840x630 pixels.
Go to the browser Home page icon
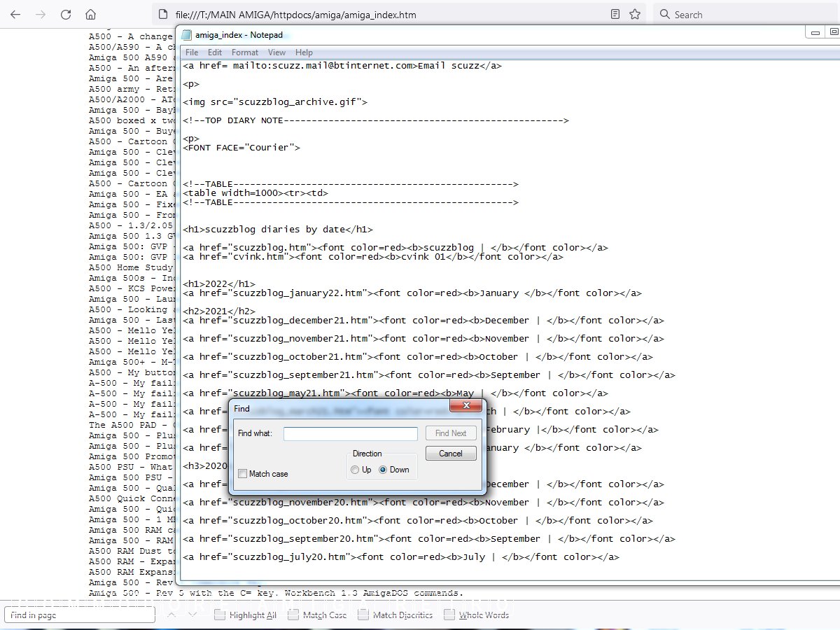90,15
